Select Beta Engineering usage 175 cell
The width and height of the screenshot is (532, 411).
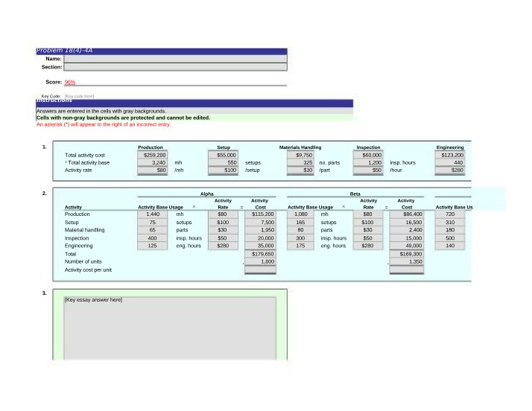tap(300, 246)
